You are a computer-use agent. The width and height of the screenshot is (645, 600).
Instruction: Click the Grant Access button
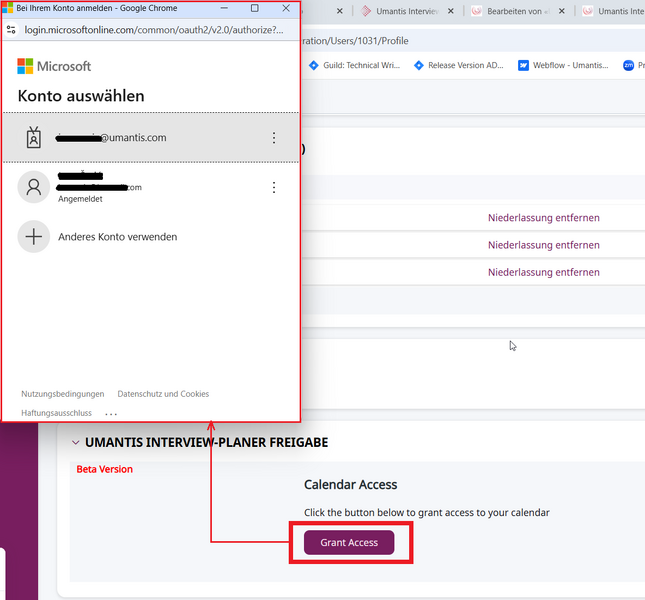pyautogui.click(x=349, y=542)
